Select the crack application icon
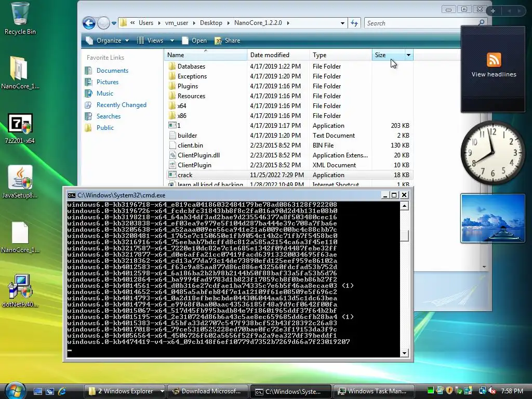Viewport: 532px width, 399px height. (172, 175)
